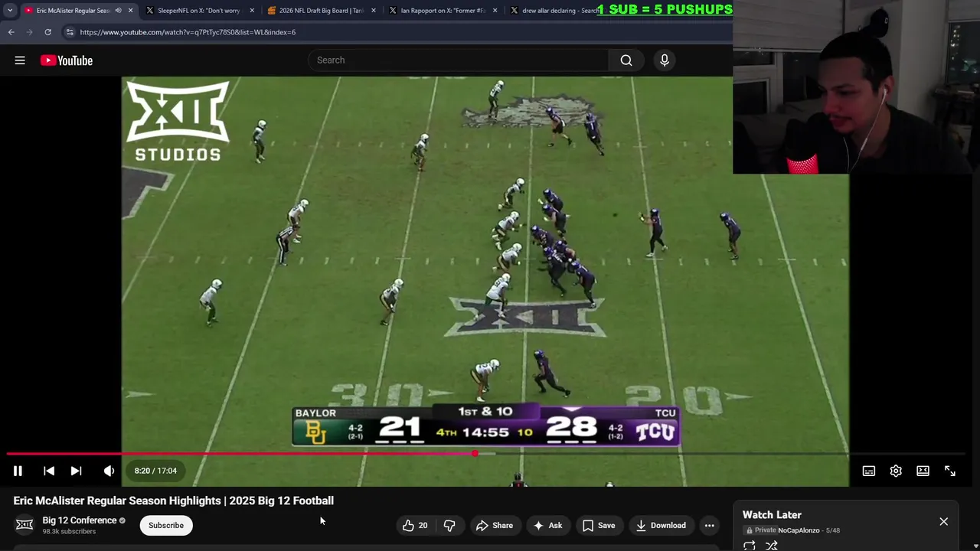Toggle loop playlist in Watch Later
Viewport: 980px width, 551px height.
coord(750,546)
